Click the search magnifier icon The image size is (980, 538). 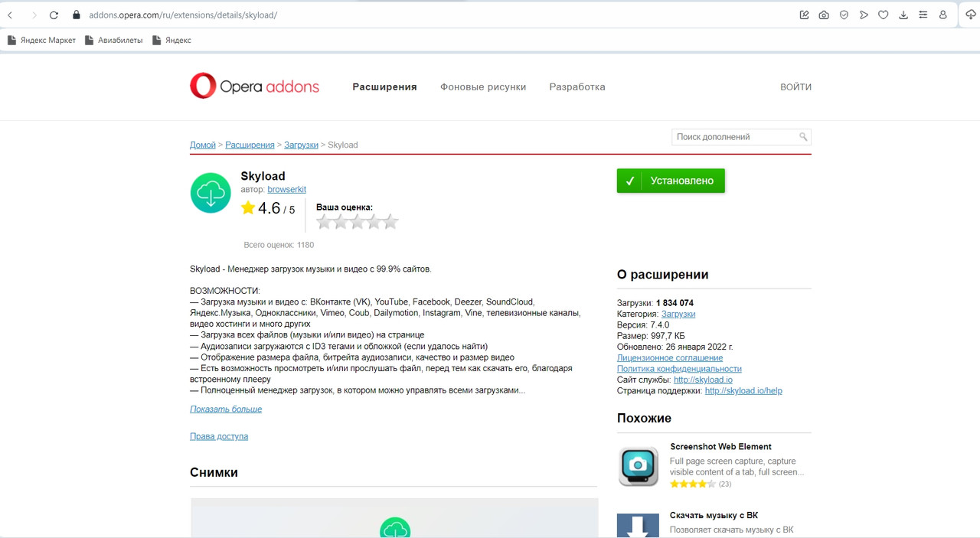click(803, 137)
